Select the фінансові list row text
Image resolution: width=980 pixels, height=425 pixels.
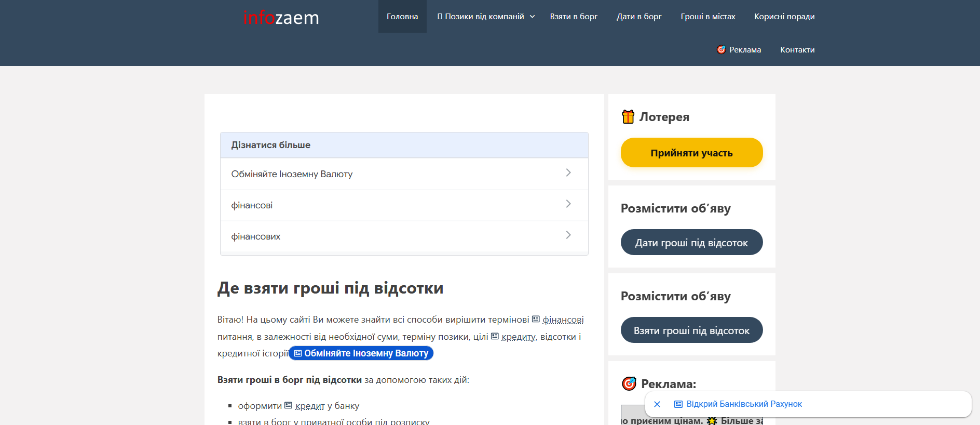(252, 205)
